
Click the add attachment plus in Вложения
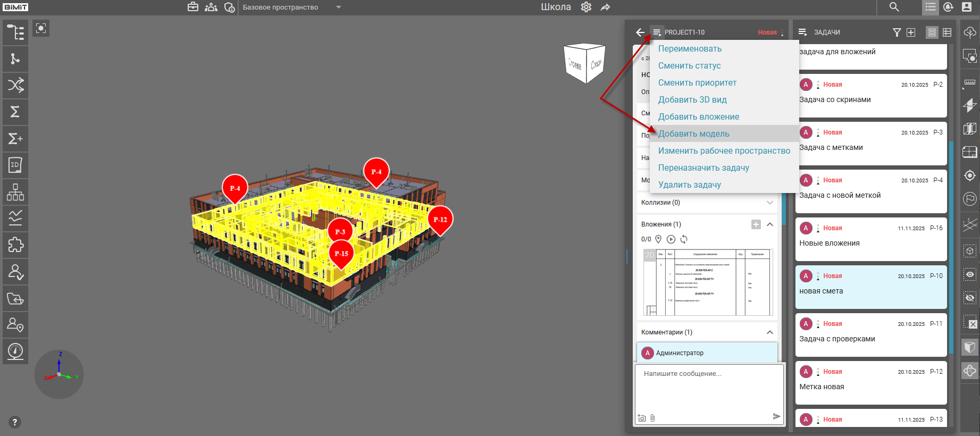coord(756,224)
